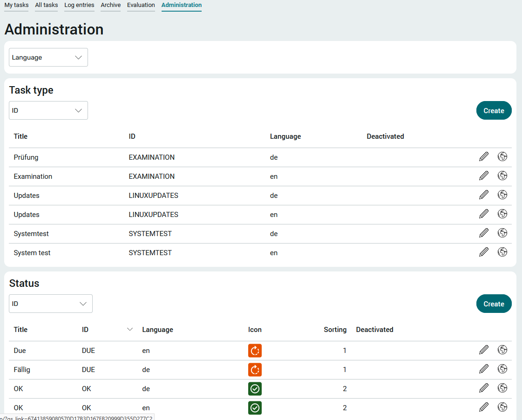Open globe icon for Due status row

(x=502, y=350)
